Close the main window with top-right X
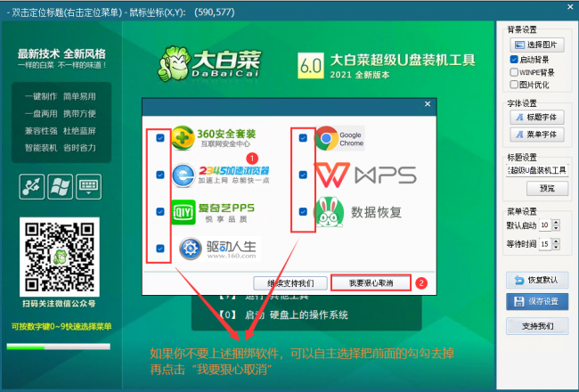The height and width of the screenshot is (392, 579). 570,6
